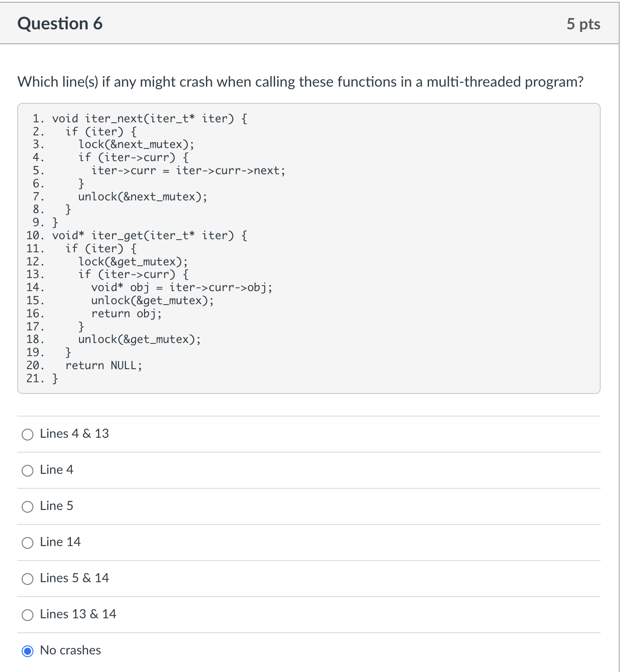Image resolution: width=621 pixels, height=672 pixels.
Task: Click the "5 pts" point value
Action: click(585, 24)
